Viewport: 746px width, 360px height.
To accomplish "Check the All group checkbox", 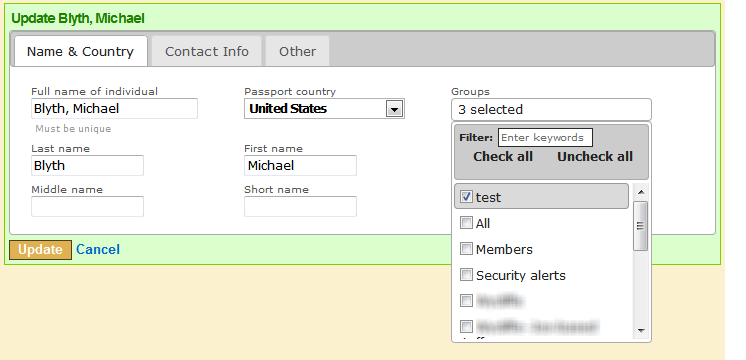I will click(x=466, y=223).
